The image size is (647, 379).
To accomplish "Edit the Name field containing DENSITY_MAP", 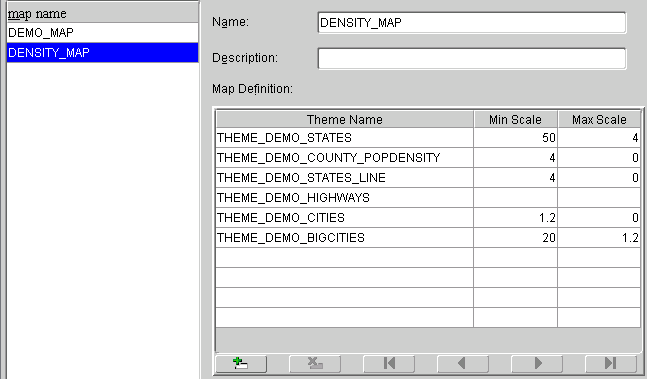I will point(472,23).
